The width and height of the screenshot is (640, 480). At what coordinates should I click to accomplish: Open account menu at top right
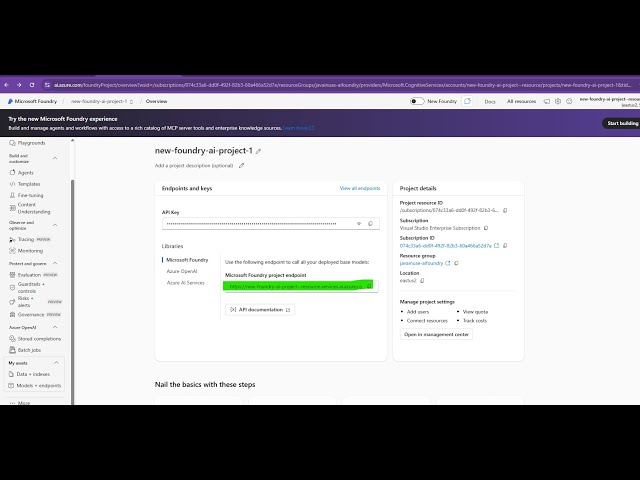[x=609, y=102]
